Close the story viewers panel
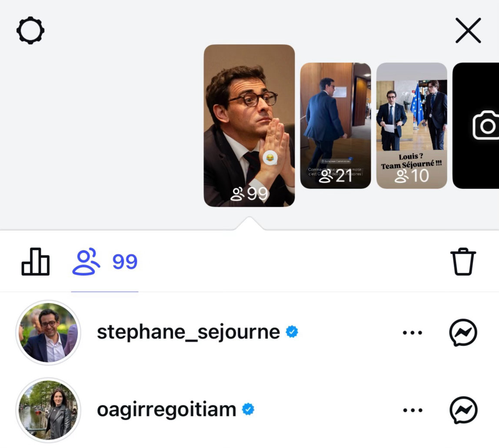The image size is (499, 448). 468,30
